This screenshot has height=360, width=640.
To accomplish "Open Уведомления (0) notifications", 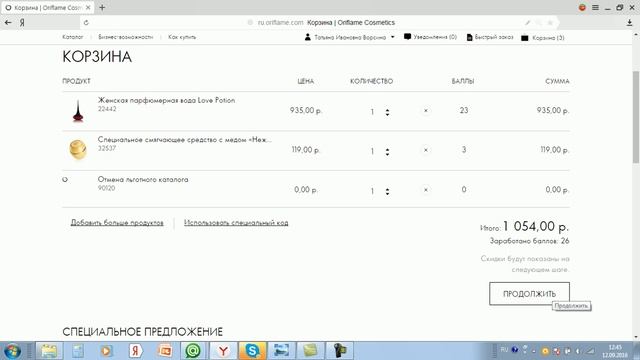I will (x=430, y=37).
